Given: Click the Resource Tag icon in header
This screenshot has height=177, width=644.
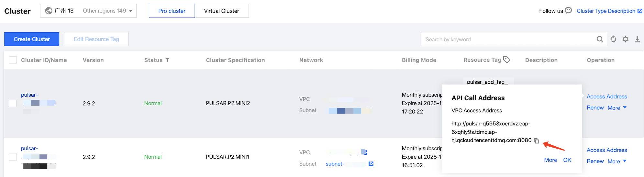Looking at the screenshot, I should point(507,60).
